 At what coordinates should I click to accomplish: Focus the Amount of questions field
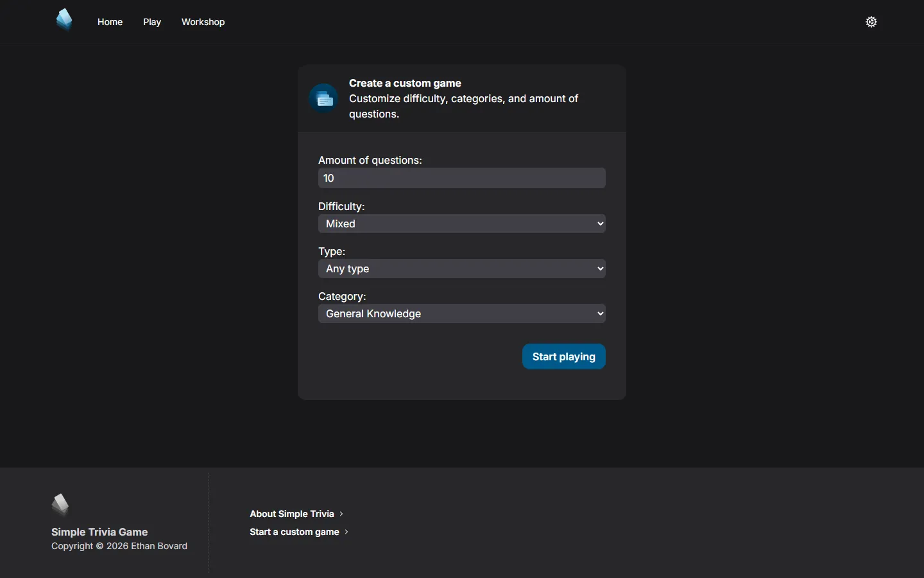click(462, 178)
